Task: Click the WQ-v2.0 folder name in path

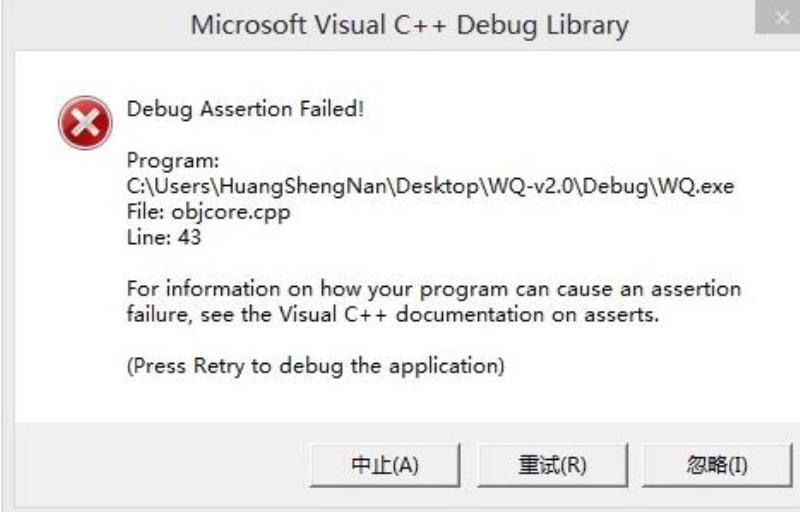Action: (x=532, y=187)
